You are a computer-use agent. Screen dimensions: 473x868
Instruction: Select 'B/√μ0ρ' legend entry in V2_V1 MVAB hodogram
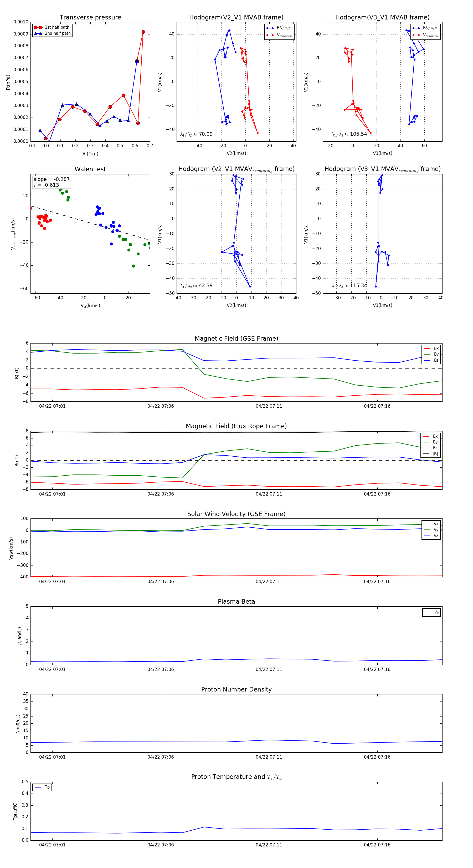279,28
